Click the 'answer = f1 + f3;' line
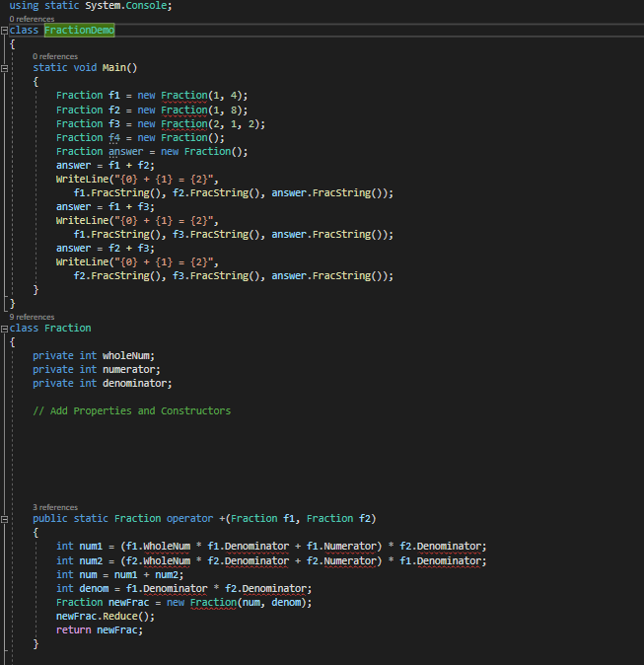The height and width of the screenshot is (665, 644). [x=106, y=207]
